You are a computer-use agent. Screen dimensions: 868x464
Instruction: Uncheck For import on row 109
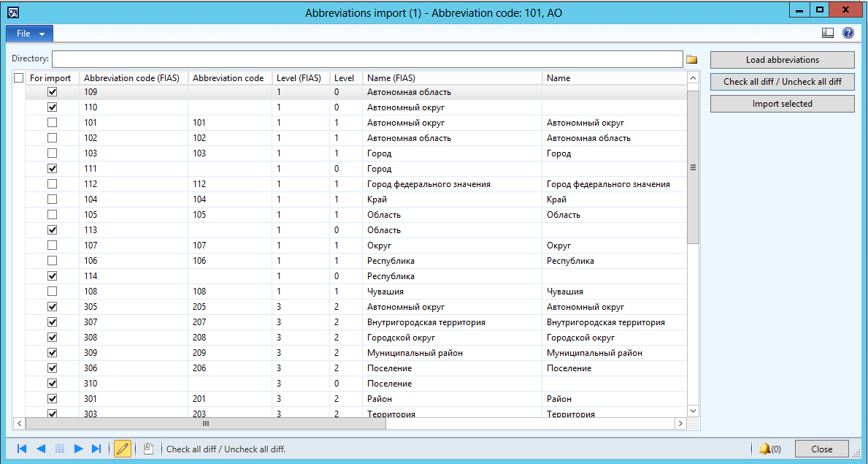coord(53,92)
